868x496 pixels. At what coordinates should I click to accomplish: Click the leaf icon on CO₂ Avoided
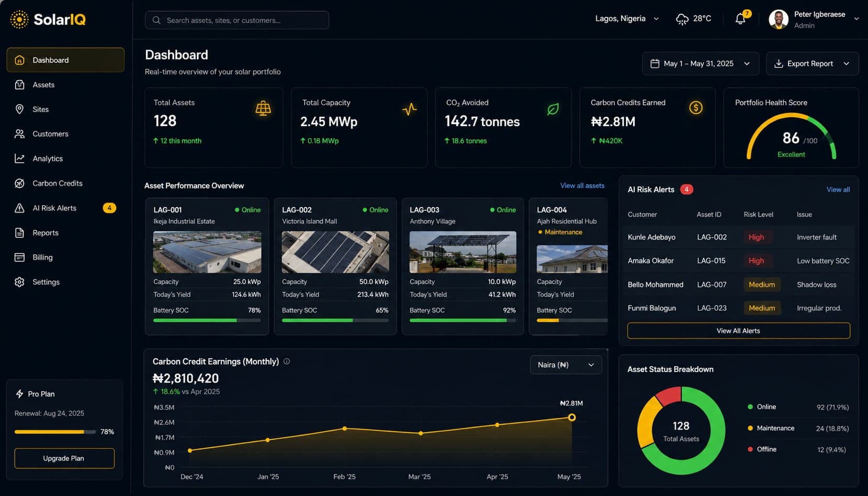553,109
